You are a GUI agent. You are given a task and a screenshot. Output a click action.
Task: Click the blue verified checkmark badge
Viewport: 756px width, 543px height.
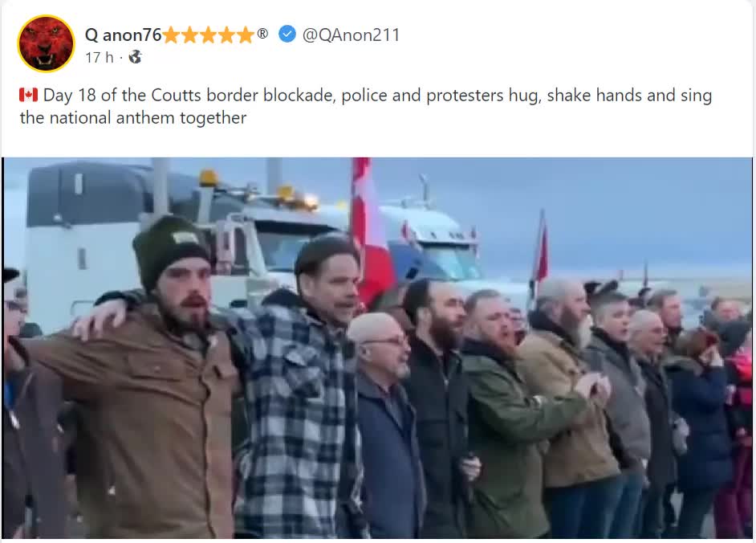(287, 35)
